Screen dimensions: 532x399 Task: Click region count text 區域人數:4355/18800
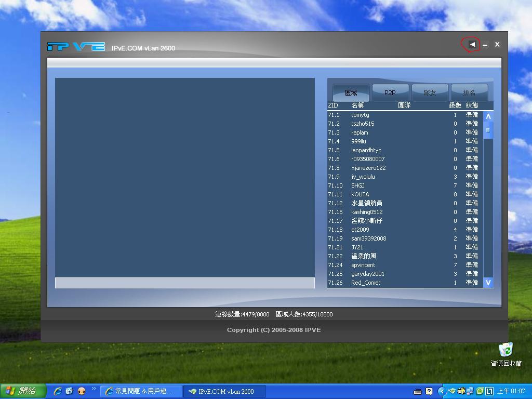click(x=304, y=314)
